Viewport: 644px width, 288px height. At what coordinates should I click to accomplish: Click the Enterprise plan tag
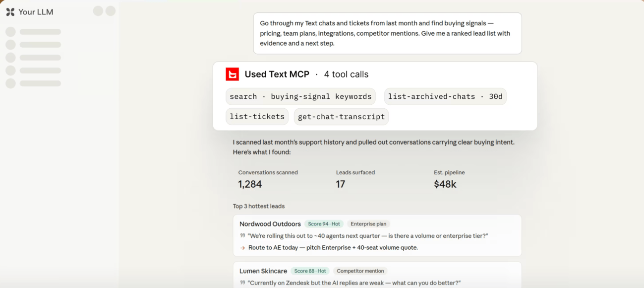click(x=368, y=224)
